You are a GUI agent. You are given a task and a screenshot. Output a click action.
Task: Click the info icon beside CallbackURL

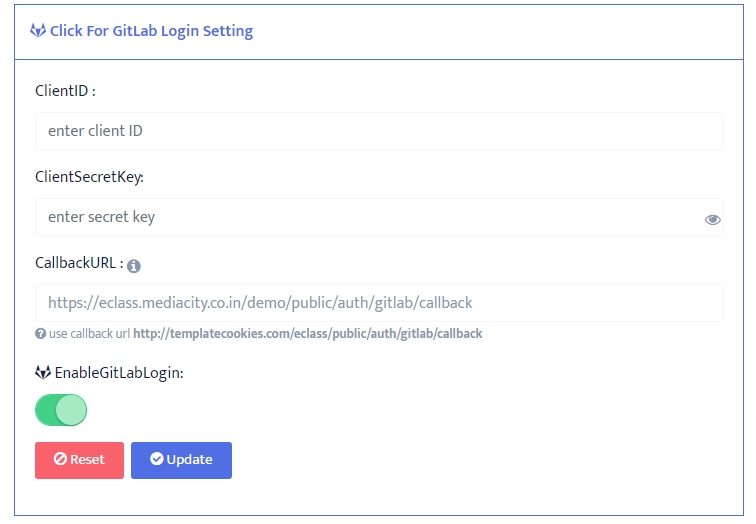pyautogui.click(x=134, y=266)
